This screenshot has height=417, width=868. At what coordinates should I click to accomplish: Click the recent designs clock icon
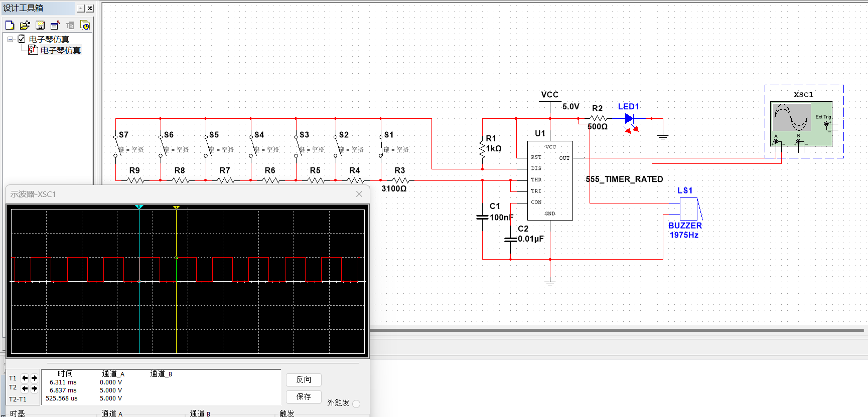pos(85,25)
